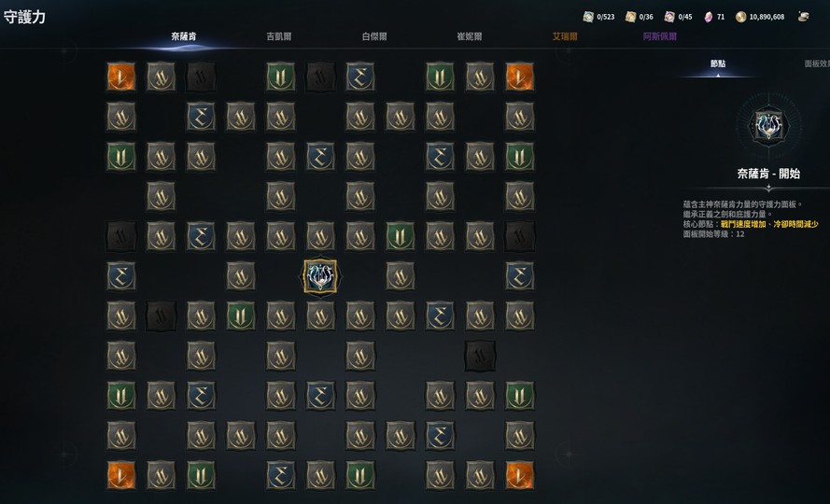This screenshot has height=504, width=830.
Task: Switch to the 吉凱爾 tab
Action: (279, 36)
